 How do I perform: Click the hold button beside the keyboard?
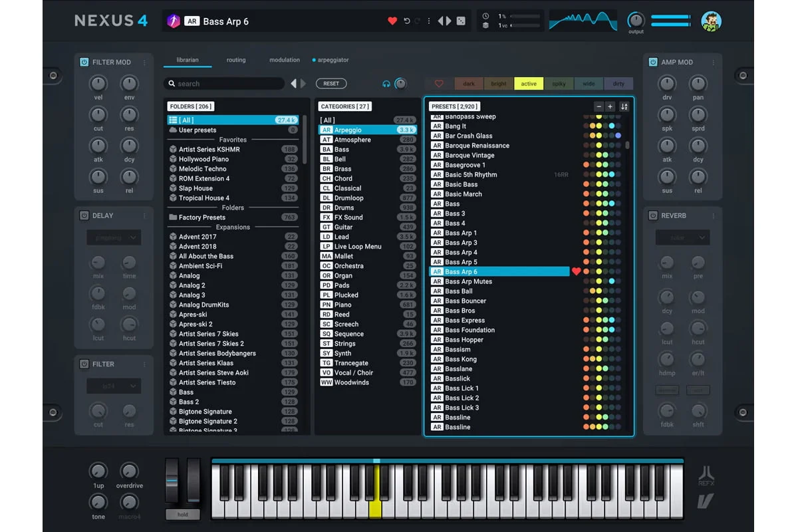[x=183, y=514]
